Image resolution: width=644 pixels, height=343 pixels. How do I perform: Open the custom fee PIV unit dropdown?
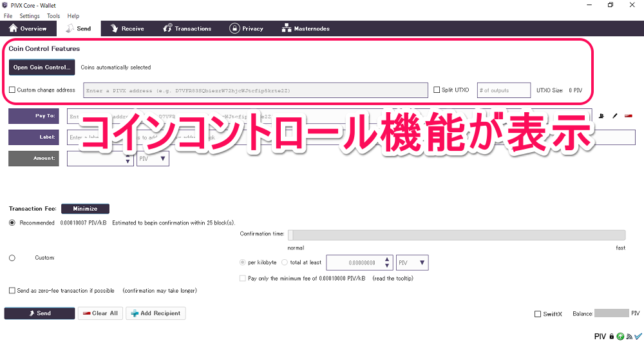click(x=412, y=262)
